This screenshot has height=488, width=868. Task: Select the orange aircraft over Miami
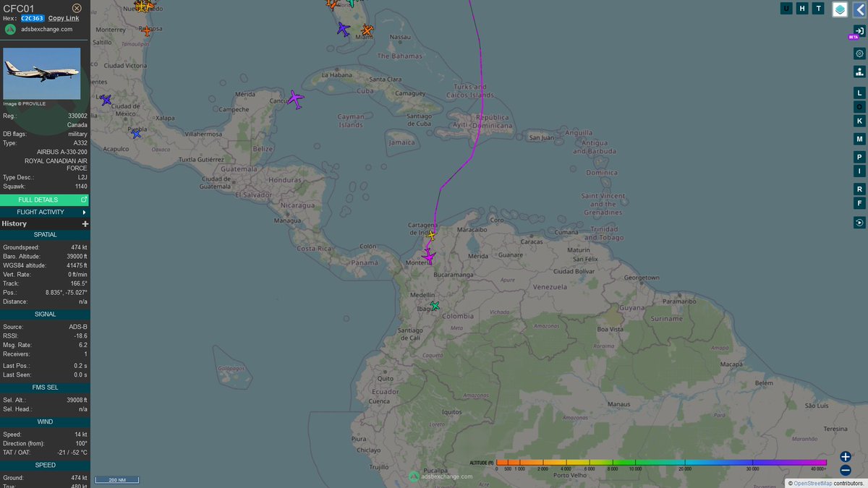[367, 30]
